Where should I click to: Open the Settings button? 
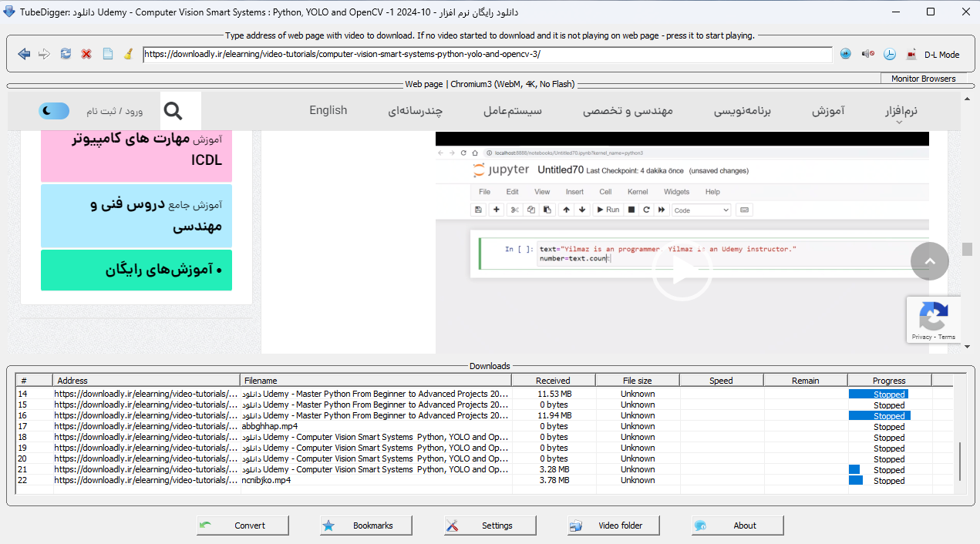tap(490, 526)
